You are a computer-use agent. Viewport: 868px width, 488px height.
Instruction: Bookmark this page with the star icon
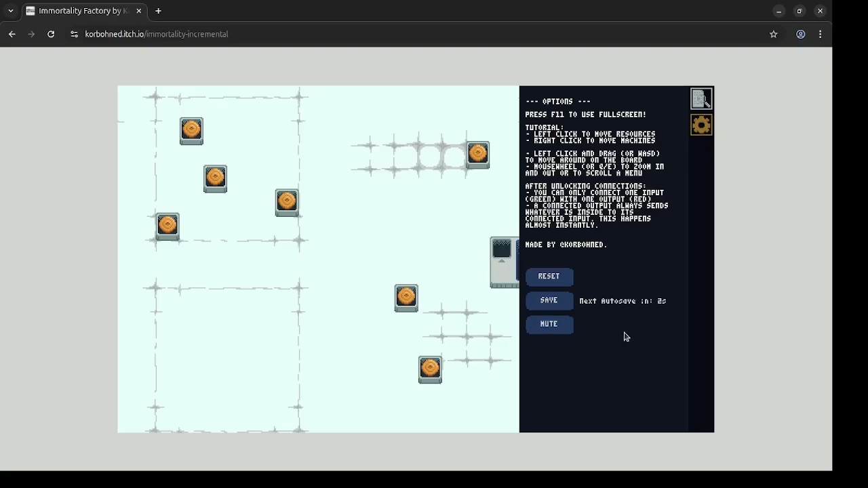(x=773, y=34)
